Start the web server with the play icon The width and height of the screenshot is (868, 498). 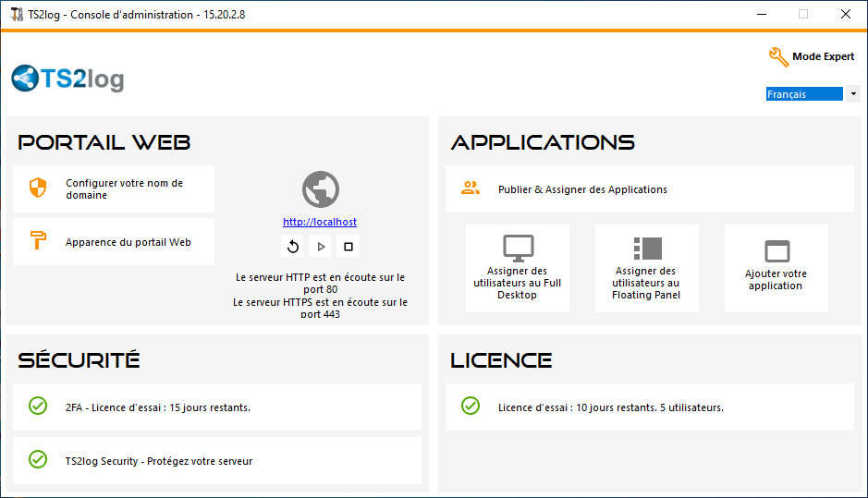pos(321,247)
